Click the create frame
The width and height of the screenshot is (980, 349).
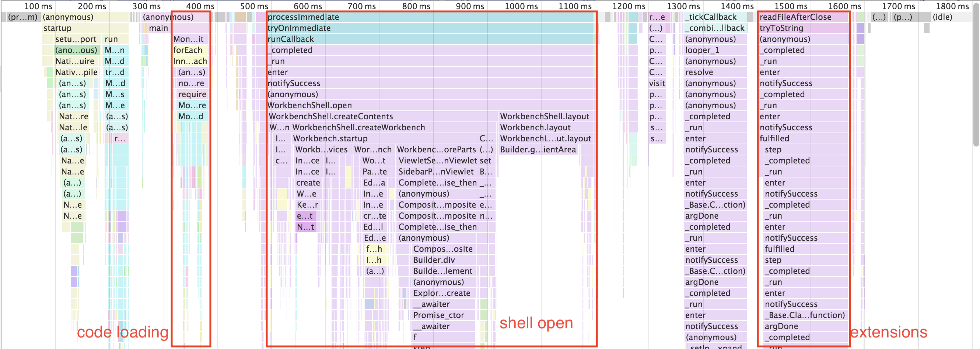coord(308,183)
